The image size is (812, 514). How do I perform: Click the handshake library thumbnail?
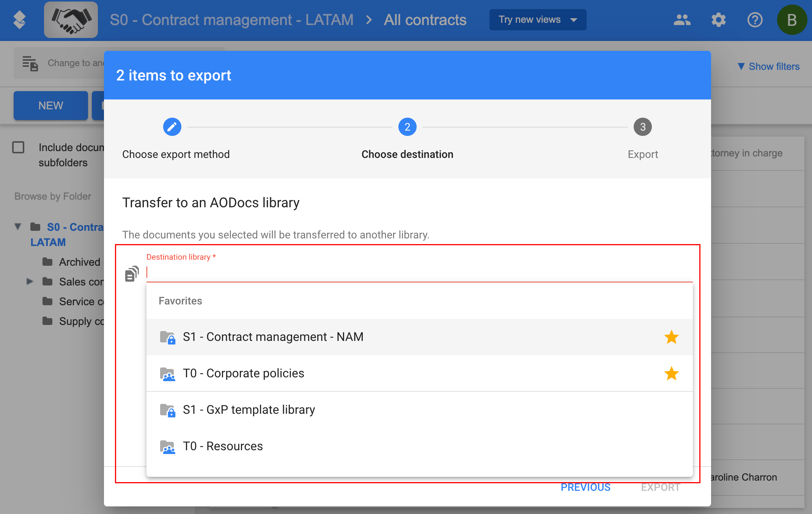(x=71, y=20)
